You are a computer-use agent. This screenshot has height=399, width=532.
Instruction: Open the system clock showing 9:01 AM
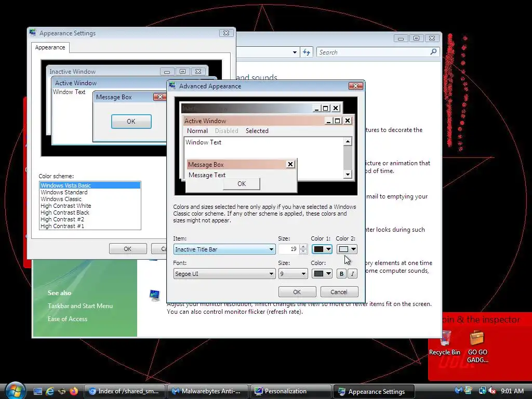pyautogui.click(x=512, y=391)
